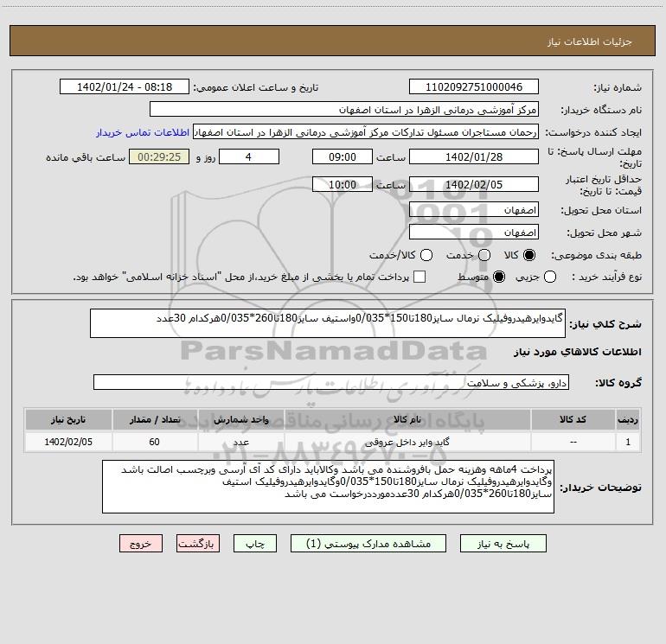Click row number 1 cell
This screenshot has height=644, width=666.
[x=628, y=442]
